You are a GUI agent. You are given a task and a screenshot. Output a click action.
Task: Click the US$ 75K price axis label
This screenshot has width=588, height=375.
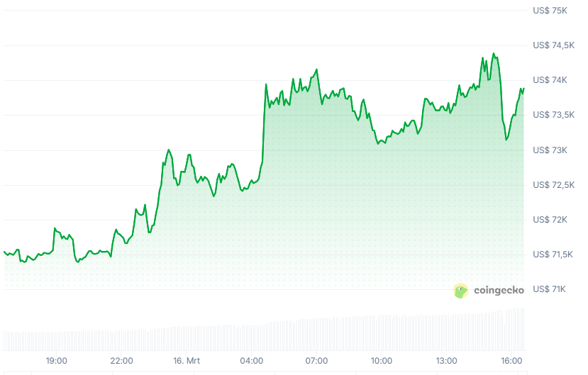click(550, 11)
